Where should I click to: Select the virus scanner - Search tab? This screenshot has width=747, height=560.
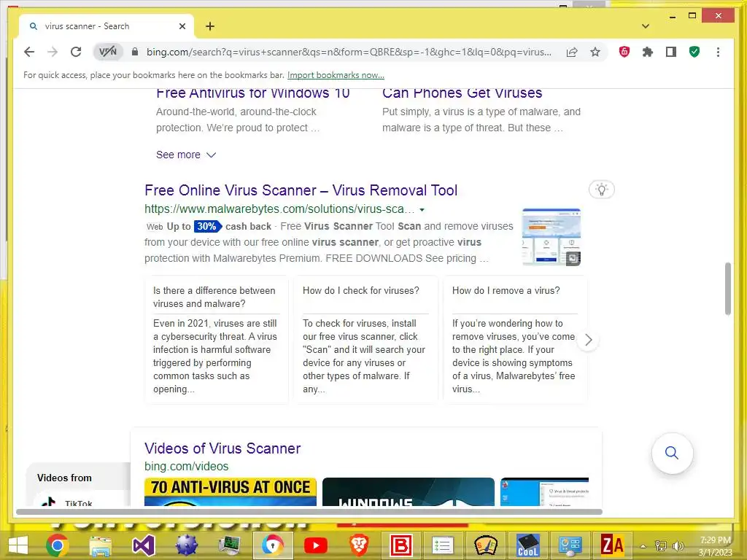point(107,26)
